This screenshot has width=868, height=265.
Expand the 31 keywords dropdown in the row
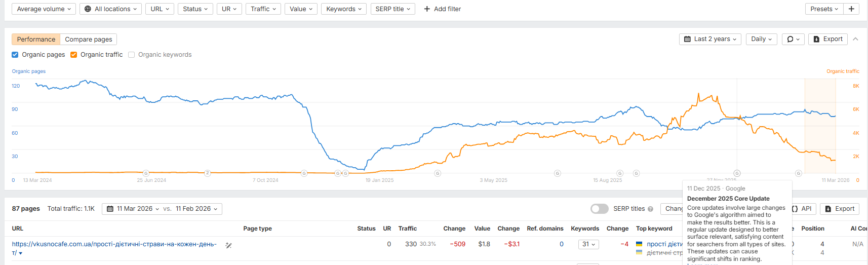(x=588, y=244)
